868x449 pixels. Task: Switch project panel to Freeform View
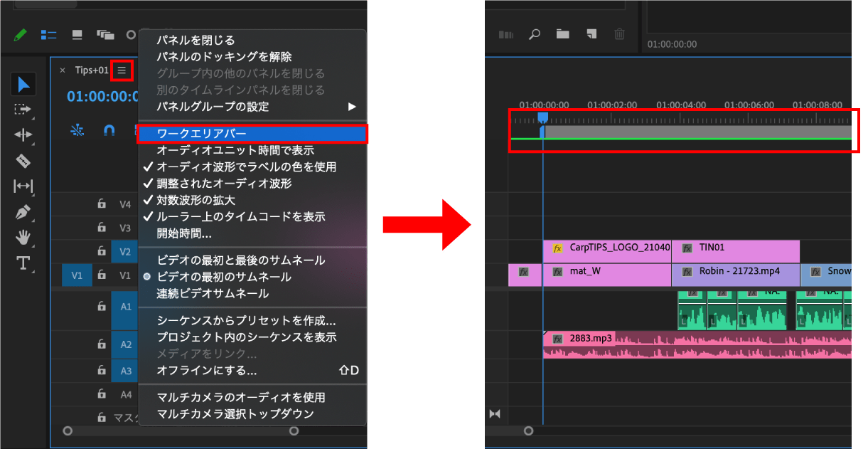click(x=105, y=34)
